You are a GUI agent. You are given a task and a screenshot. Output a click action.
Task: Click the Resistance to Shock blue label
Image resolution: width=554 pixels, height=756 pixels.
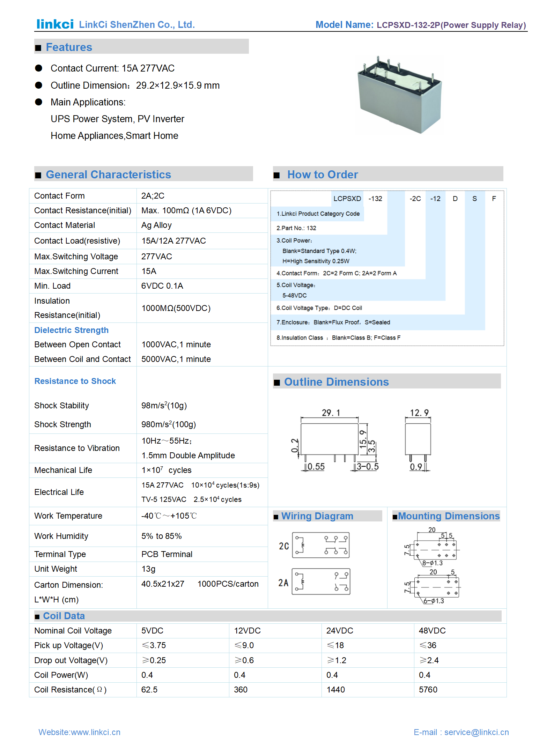(x=75, y=381)
